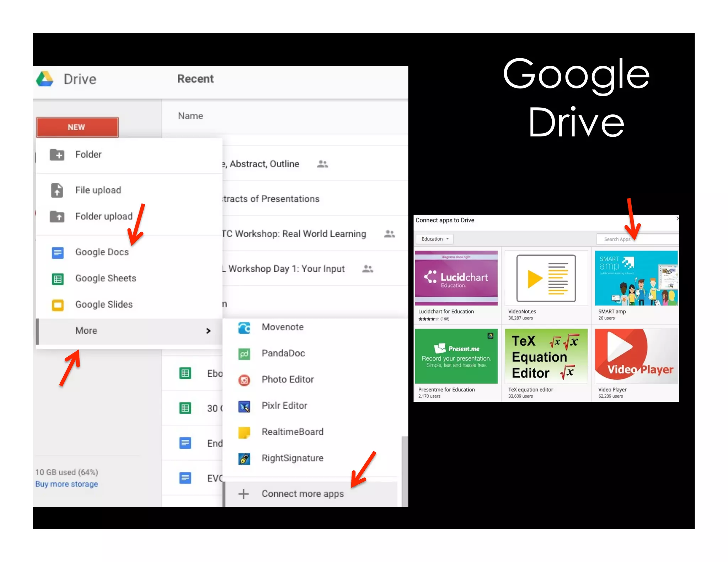
Task: Open the Lucidchart for Education thumbnail
Action: (456, 278)
